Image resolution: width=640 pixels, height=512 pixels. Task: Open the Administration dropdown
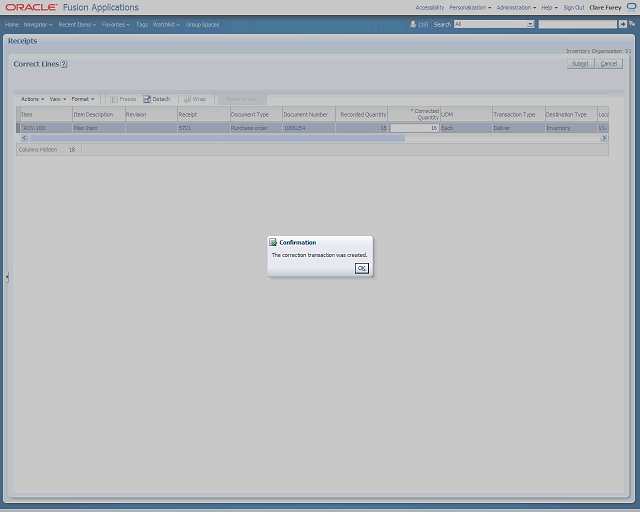click(516, 8)
